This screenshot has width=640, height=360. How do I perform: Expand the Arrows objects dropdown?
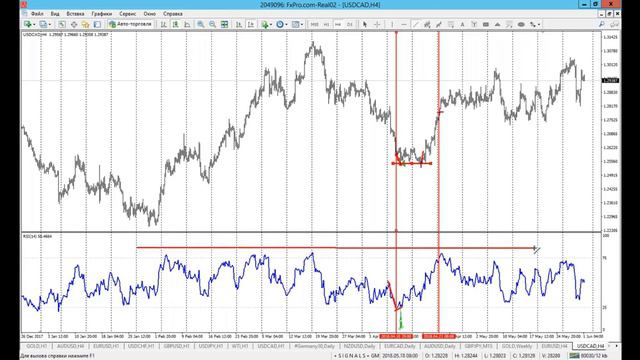[x=539, y=24]
